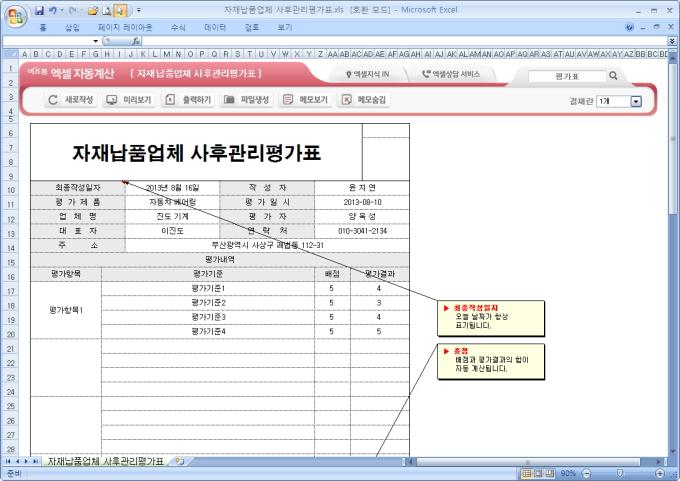Expand the quick access toolbar customize arrow

click(x=138, y=10)
